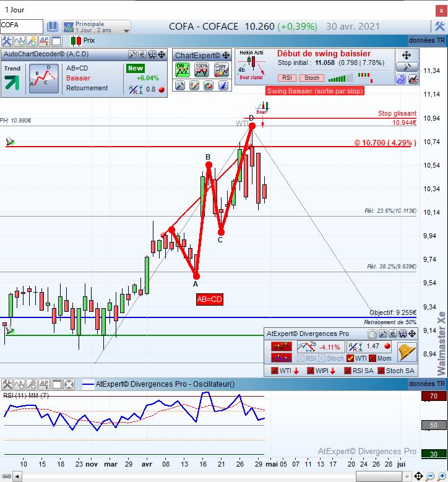Screen dimensions: 448x482
Task: Uncheck the RSI SA checkbox
Action: coord(348,371)
